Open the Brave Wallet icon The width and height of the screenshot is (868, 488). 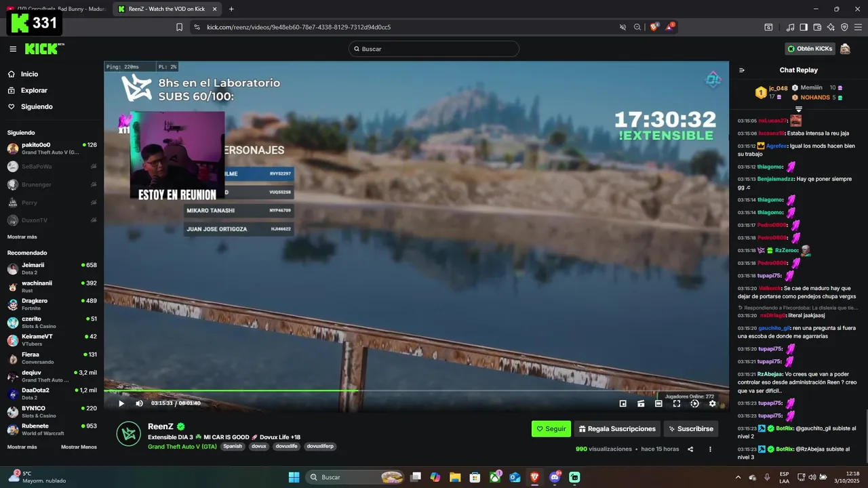click(817, 27)
